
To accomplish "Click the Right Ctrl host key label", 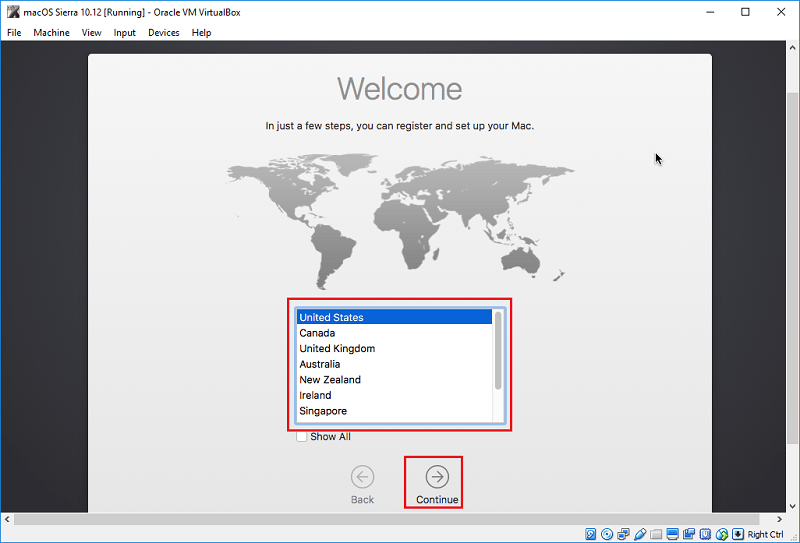I will point(765,534).
